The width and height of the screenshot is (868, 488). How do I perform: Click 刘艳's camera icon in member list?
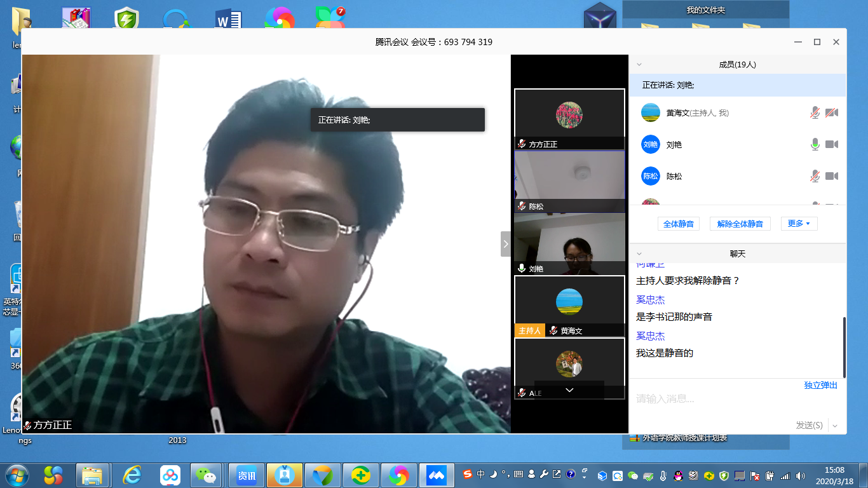coord(831,145)
